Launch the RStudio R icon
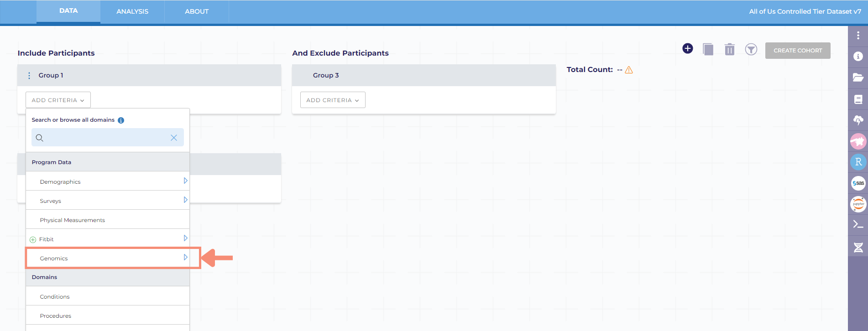 click(x=858, y=162)
